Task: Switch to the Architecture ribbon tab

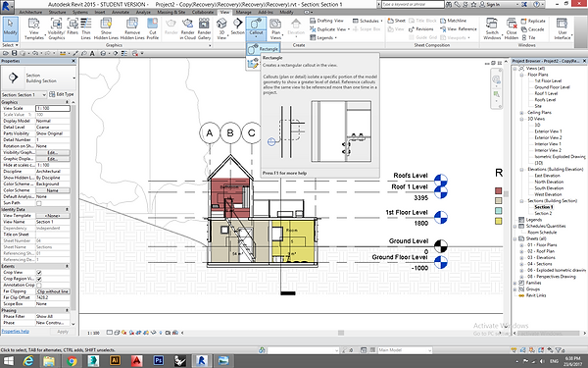Action: pos(30,12)
